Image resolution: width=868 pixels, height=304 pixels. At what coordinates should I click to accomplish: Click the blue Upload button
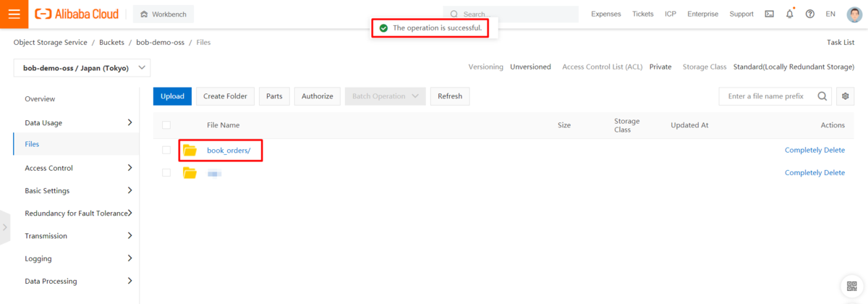(172, 96)
